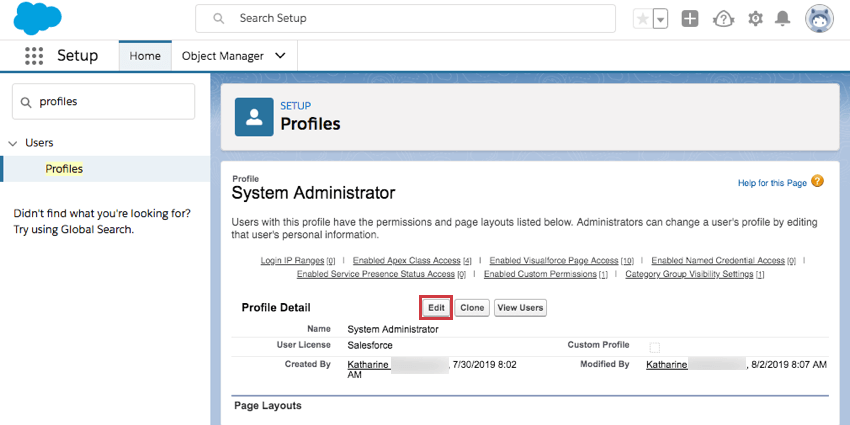
Task: Click the Salesforce cloud logo
Action: point(38,19)
